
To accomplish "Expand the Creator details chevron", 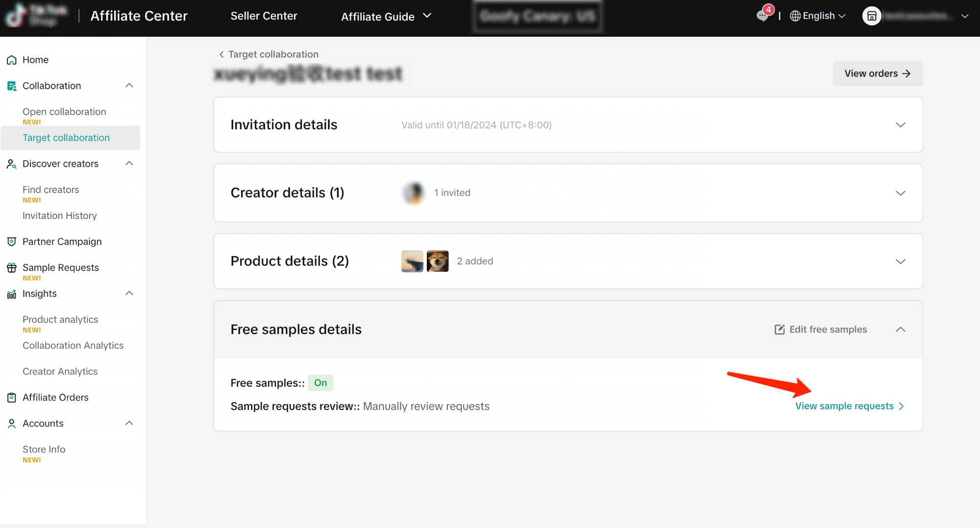I will click(900, 193).
